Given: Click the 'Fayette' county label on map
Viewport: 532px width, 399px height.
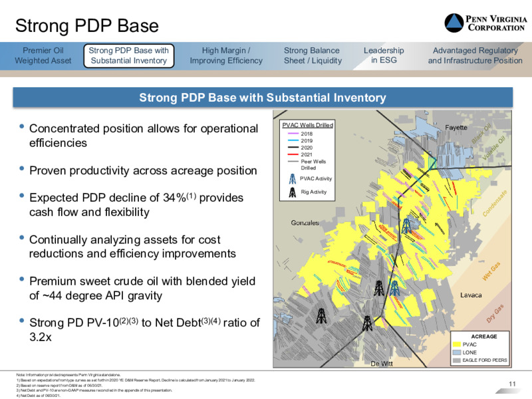Looking at the screenshot, I should click(x=456, y=128).
